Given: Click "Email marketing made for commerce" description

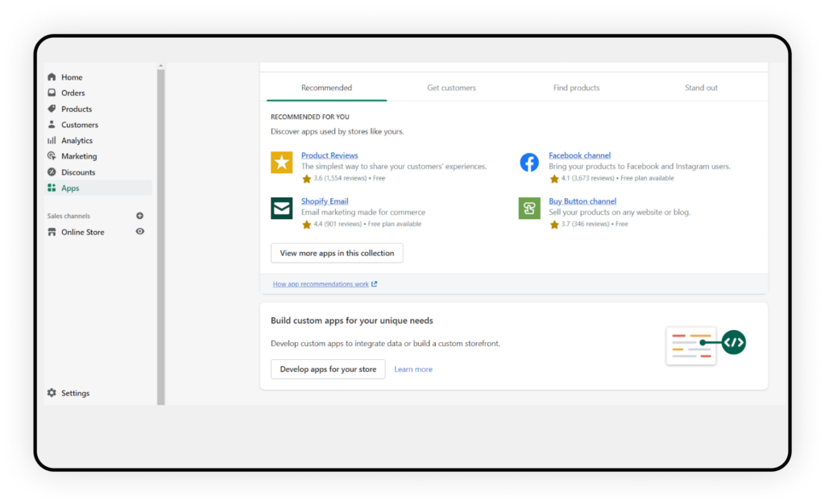Looking at the screenshot, I should (363, 212).
